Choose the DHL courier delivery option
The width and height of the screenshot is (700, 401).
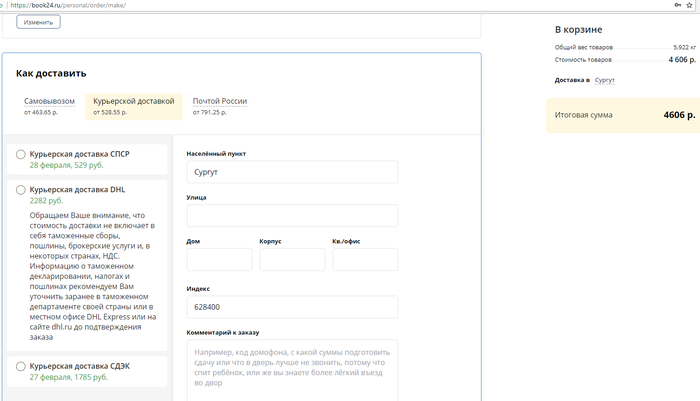pos(21,189)
